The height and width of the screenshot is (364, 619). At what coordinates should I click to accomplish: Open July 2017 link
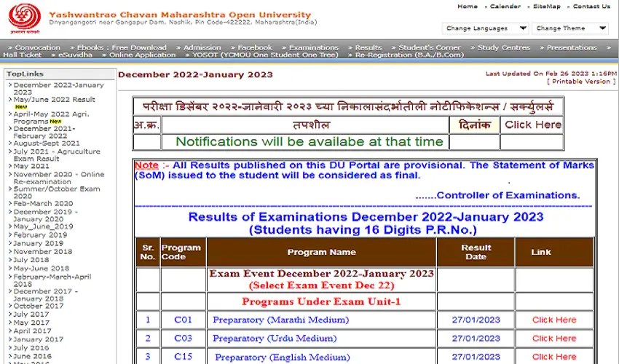[x=31, y=314]
